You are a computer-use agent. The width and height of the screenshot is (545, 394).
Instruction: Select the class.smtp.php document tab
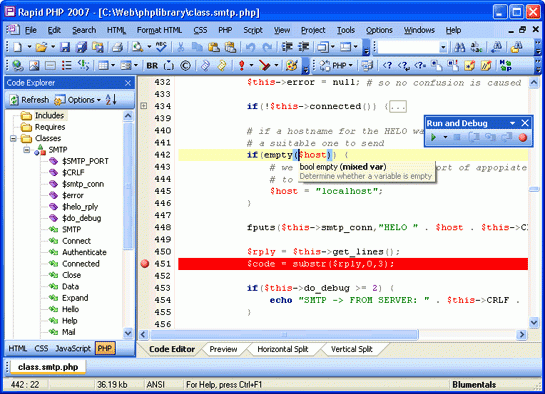[x=48, y=367]
